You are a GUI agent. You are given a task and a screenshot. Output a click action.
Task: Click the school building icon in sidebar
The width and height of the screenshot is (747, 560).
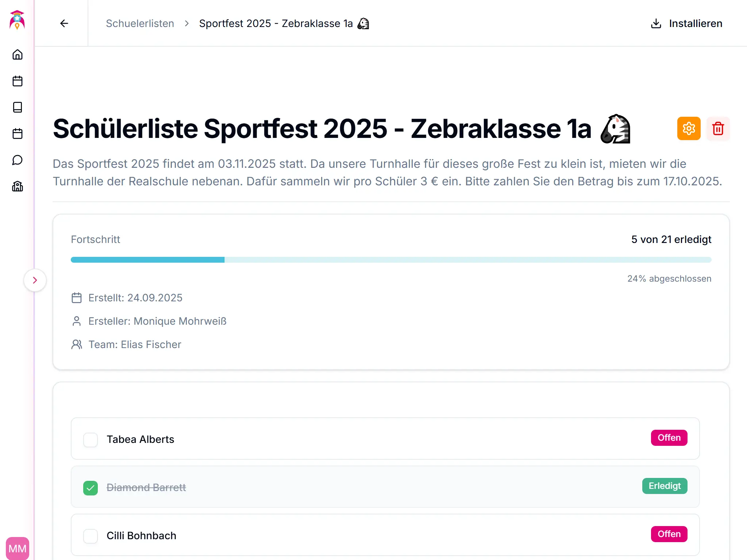pyautogui.click(x=18, y=186)
